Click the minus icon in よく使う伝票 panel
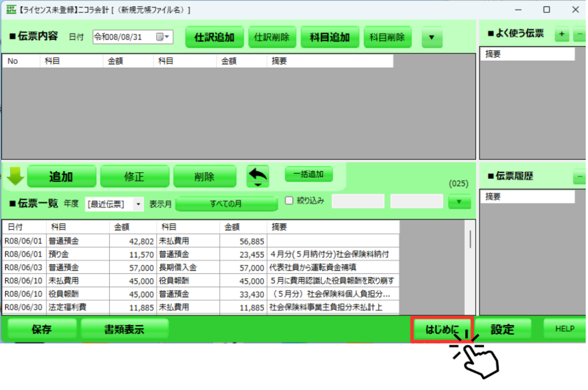The image size is (588, 390). tap(580, 34)
